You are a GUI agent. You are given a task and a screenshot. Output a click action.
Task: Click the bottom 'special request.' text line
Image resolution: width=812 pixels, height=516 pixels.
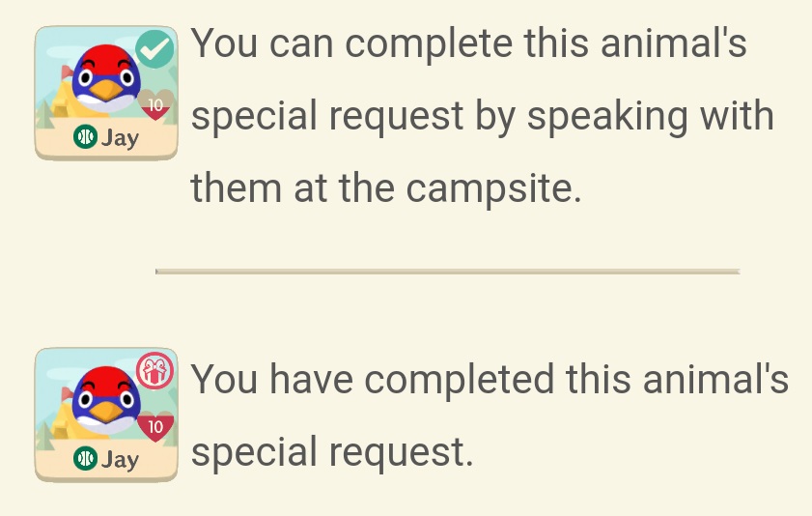(332, 453)
